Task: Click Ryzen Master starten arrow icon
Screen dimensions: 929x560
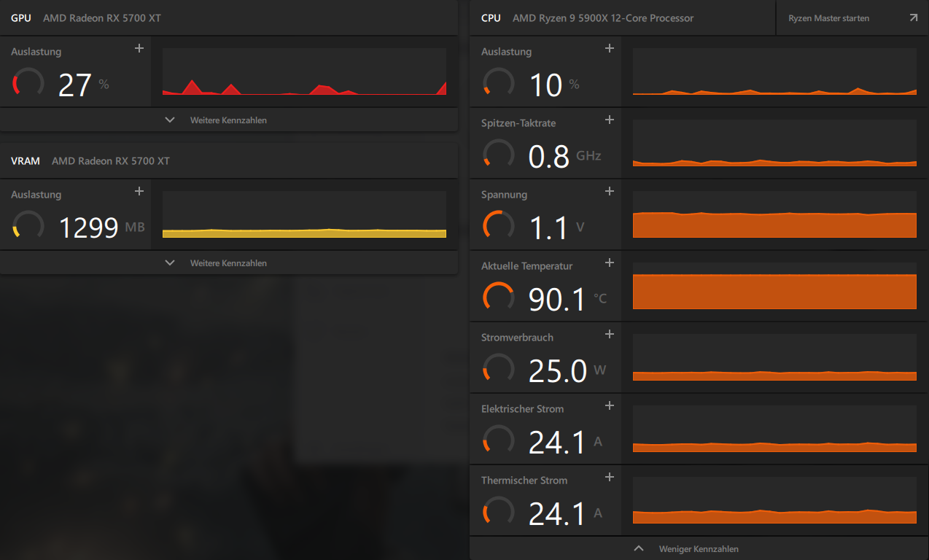Action: [914, 17]
